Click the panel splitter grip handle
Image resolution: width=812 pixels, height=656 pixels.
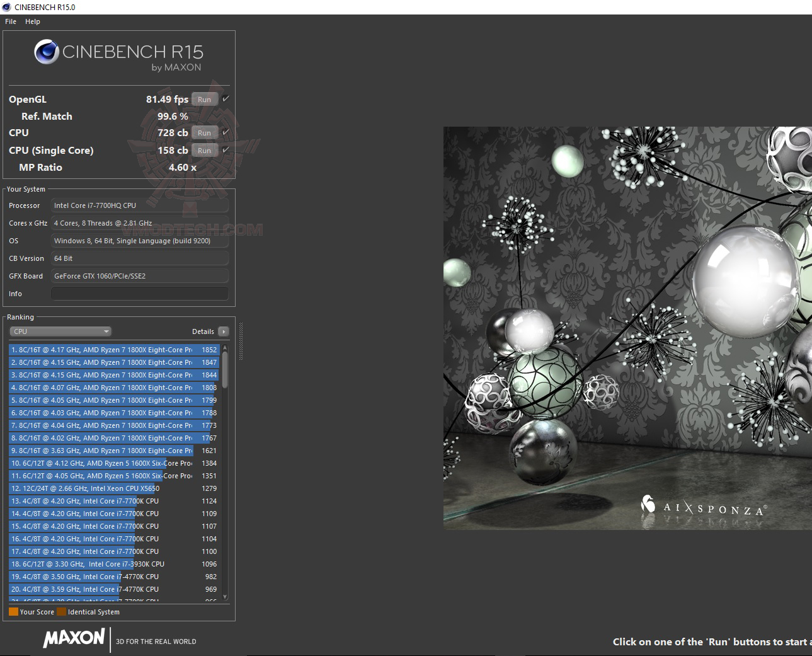tap(241, 341)
